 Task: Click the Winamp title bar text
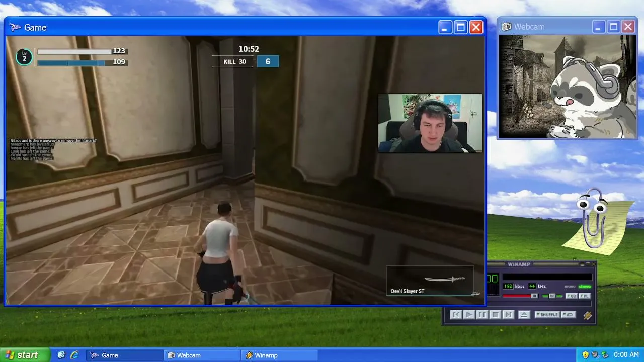[x=519, y=264]
